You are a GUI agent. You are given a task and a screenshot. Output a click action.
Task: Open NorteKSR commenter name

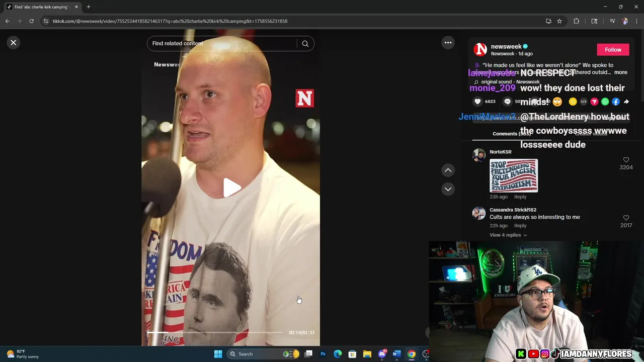coord(501,152)
